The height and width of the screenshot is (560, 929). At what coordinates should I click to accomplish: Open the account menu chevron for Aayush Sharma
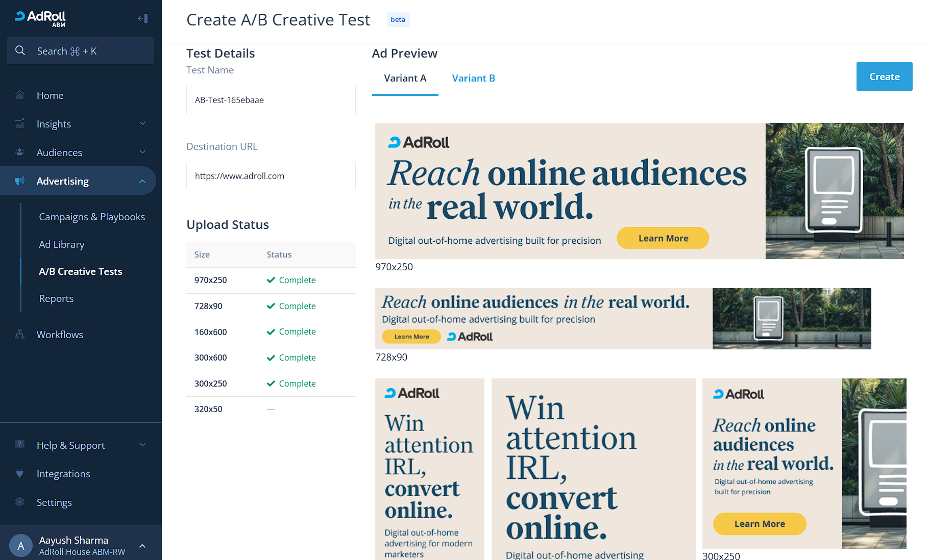coord(142,546)
